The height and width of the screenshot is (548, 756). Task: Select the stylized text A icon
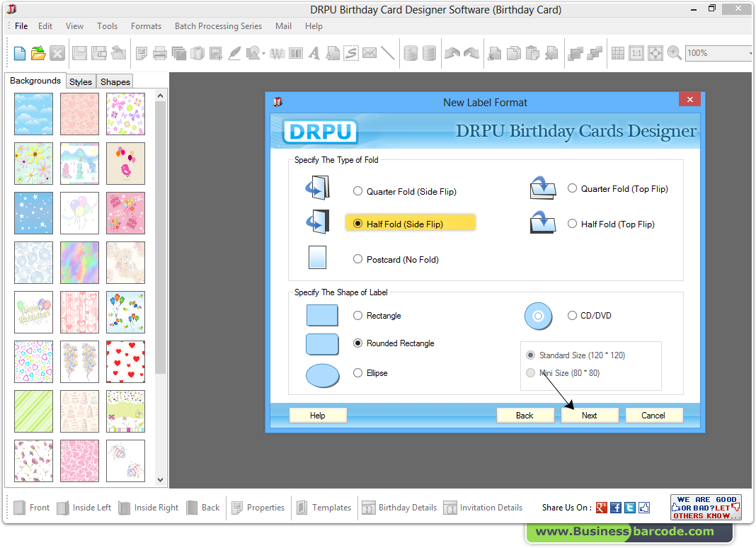click(314, 53)
